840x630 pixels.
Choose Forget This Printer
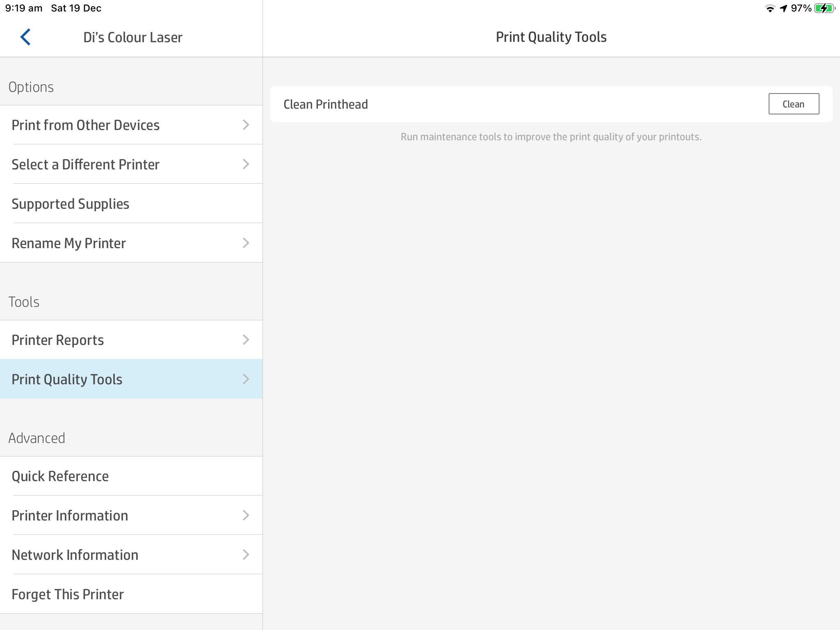point(68,594)
